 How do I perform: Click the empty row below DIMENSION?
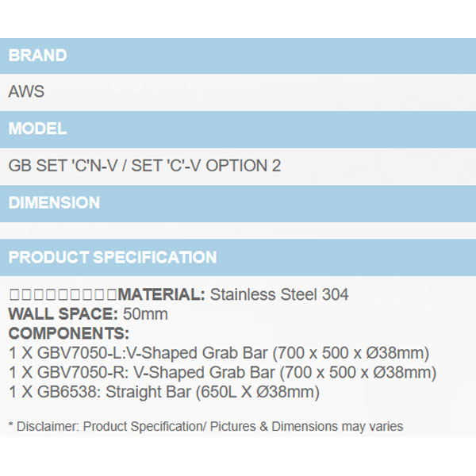click(238, 230)
